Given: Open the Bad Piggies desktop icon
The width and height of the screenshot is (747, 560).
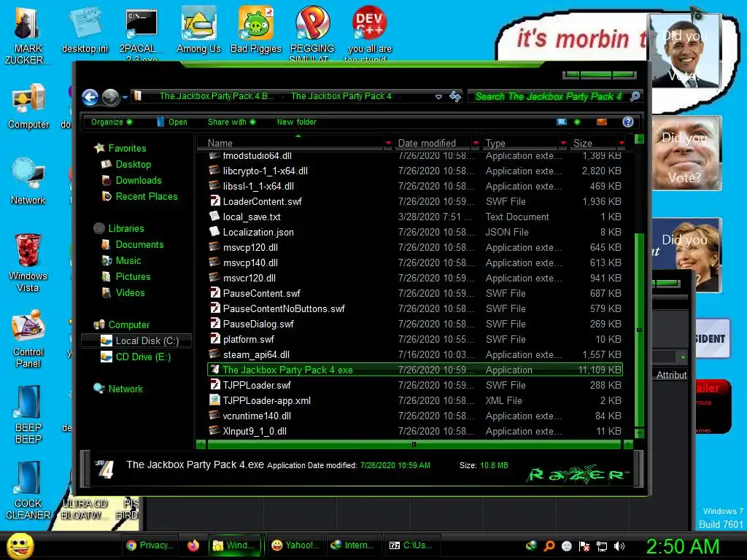Looking at the screenshot, I should (x=256, y=31).
